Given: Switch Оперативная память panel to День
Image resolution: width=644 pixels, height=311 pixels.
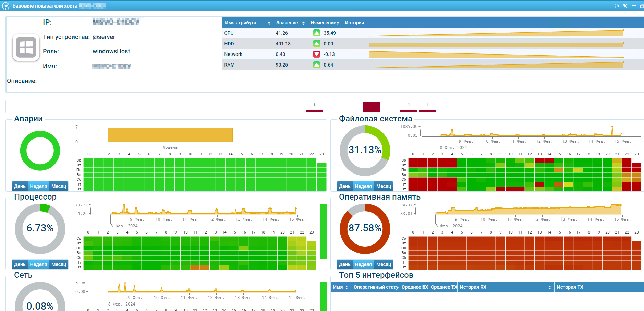Looking at the screenshot, I should click(x=345, y=264).
